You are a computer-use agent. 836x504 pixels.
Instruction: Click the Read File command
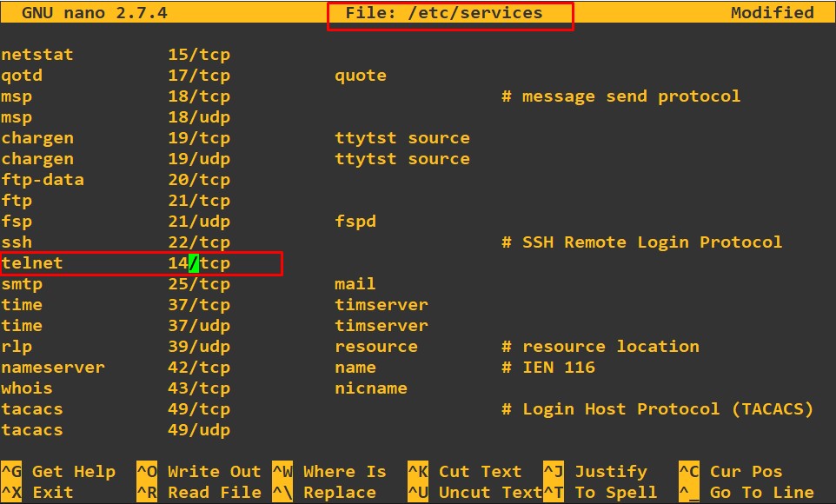pos(213,492)
